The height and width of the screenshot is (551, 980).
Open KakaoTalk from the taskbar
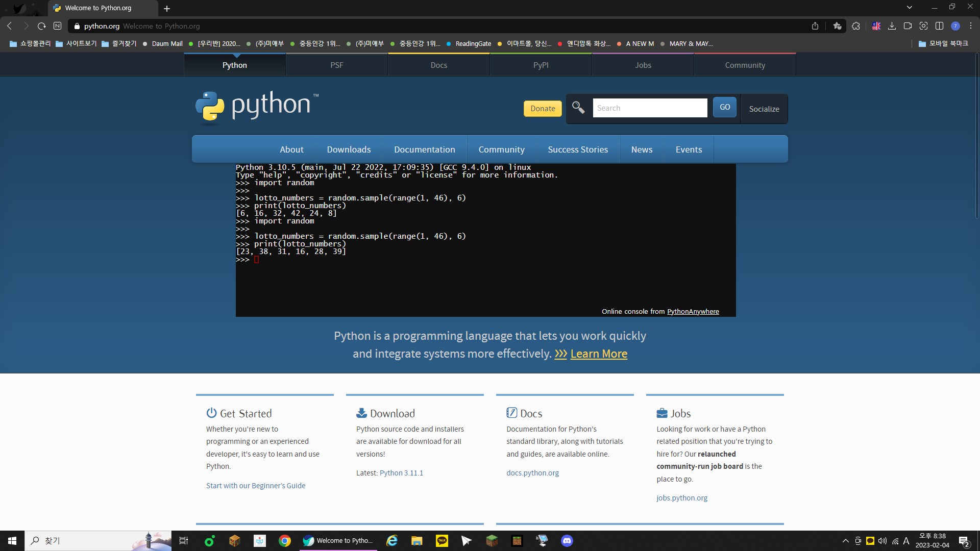[442, 541]
